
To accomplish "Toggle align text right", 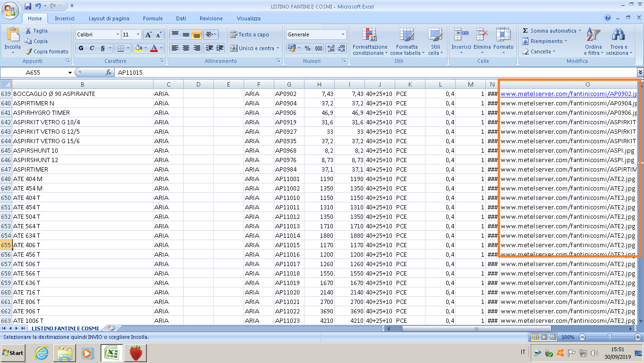I will tap(197, 48).
